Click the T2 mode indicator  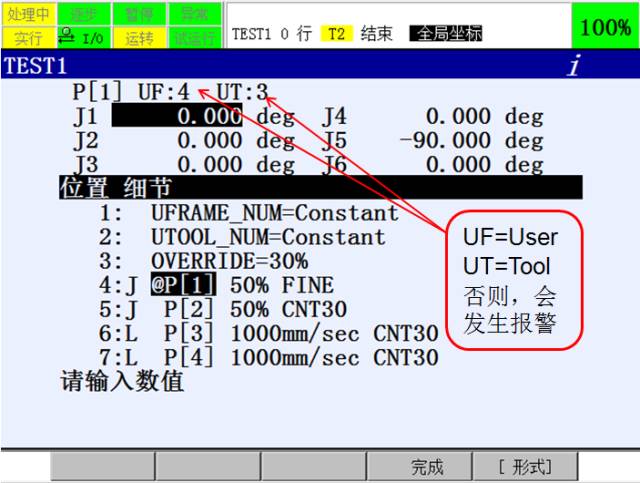[336, 33]
